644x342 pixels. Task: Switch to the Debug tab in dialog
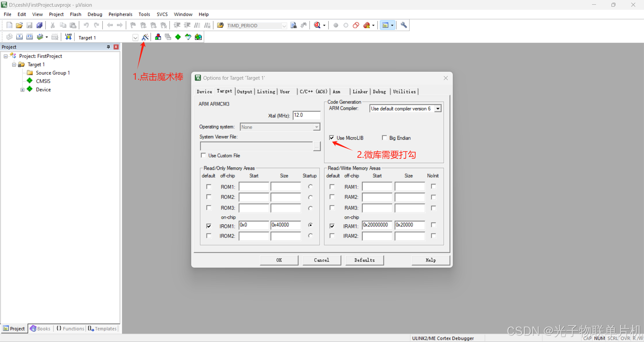pyautogui.click(x=379, y=92)
